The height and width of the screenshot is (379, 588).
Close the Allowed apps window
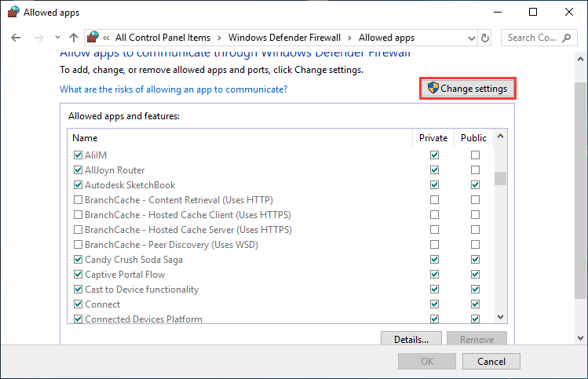[569, 12]
